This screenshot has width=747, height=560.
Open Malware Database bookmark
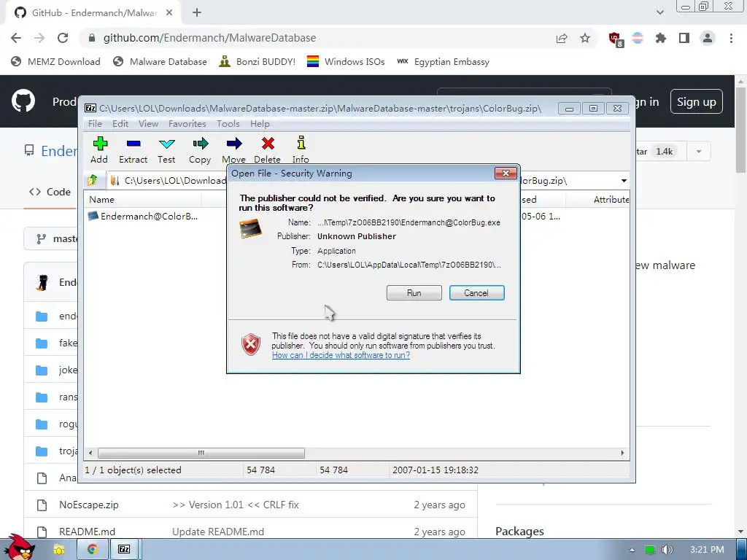click(160, 61)
